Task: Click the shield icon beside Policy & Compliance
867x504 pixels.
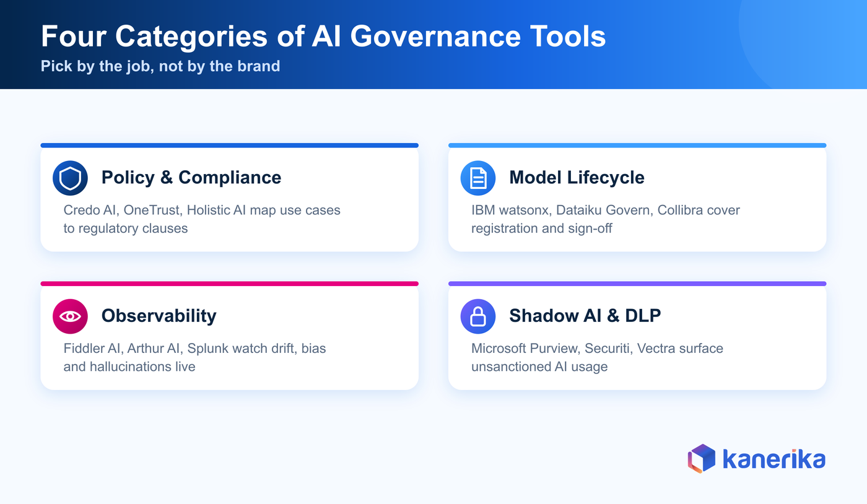Action: click(70, 178)
